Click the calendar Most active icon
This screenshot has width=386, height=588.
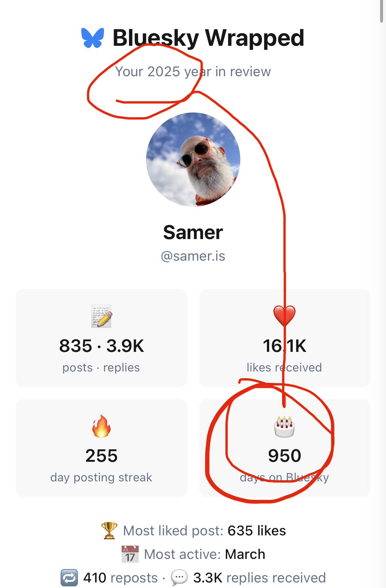(130, 554)
